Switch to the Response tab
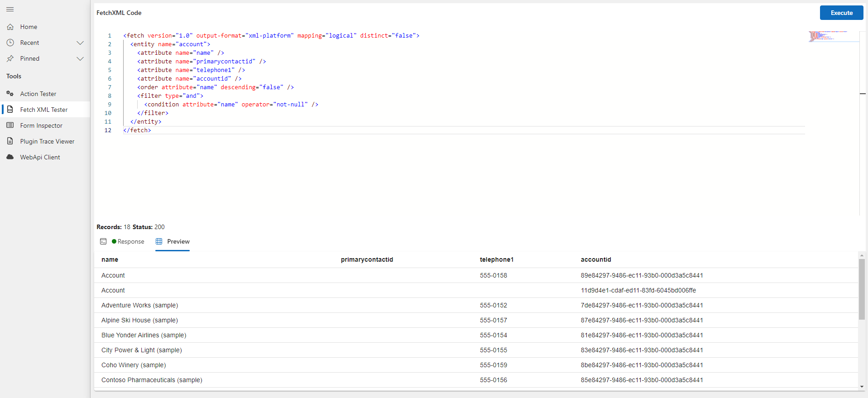 point(122,241)
